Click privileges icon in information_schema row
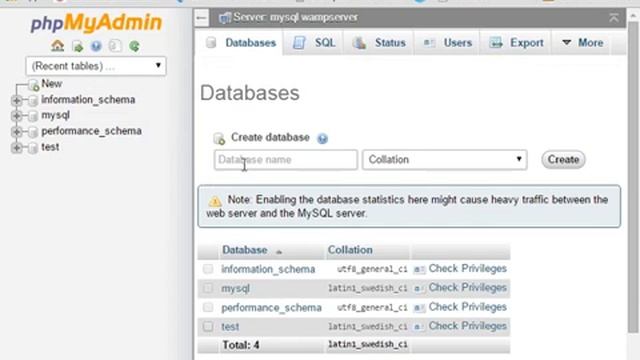Viewport: 640px width, 360px height. pyautogui.click(x=419, y=269)
